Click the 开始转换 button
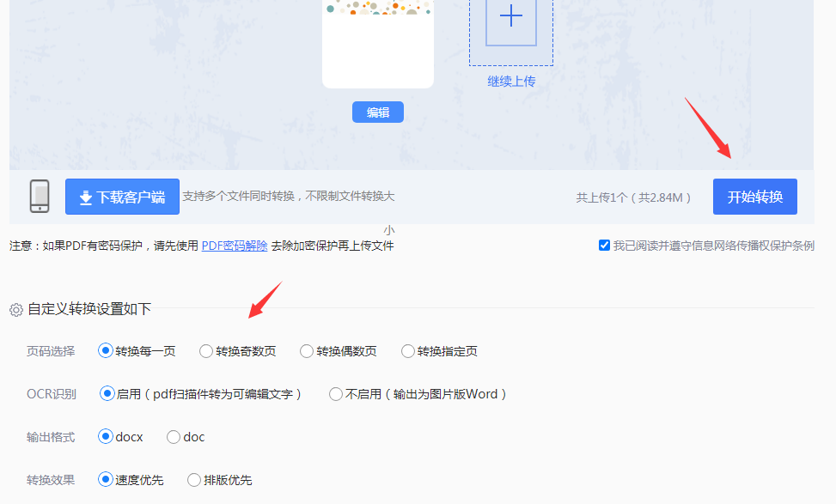The width and height of the screenshot is (836, 504). (754, 197)
